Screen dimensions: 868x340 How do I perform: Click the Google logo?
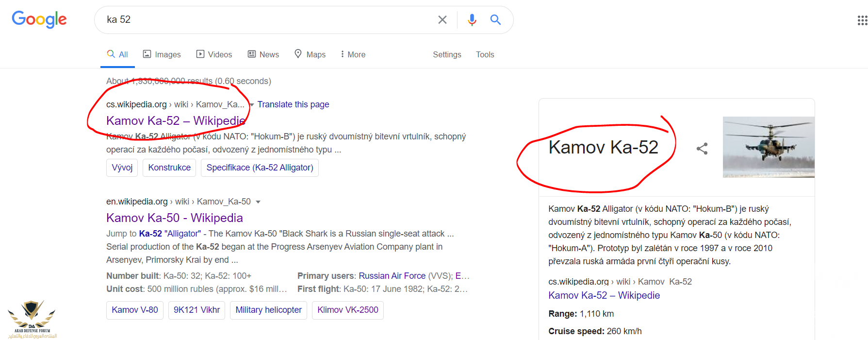[39, 19]
